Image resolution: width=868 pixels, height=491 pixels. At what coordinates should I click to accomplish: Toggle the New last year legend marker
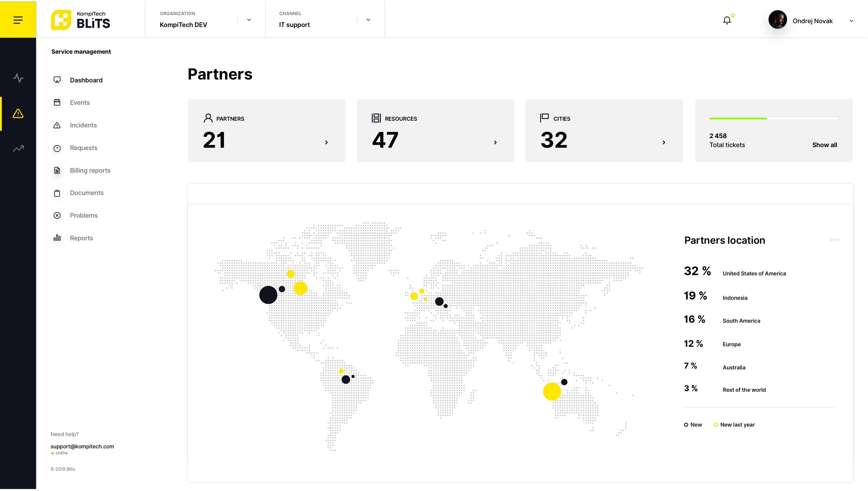click(715, 425)
